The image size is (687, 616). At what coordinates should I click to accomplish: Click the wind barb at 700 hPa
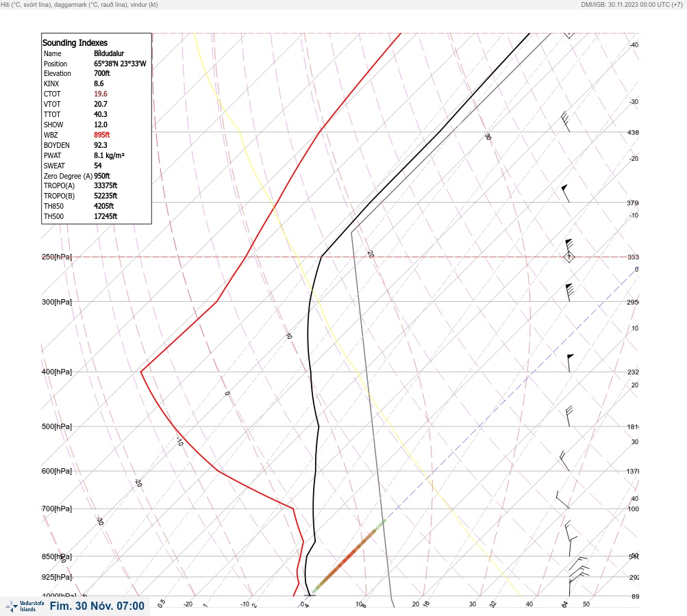tap(562, 500)
